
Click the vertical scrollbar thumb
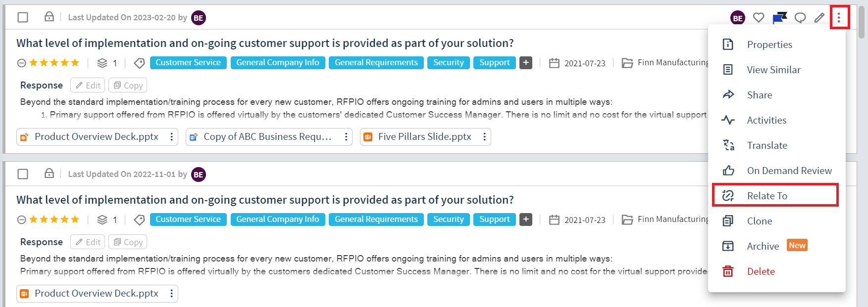coord(862,22)
